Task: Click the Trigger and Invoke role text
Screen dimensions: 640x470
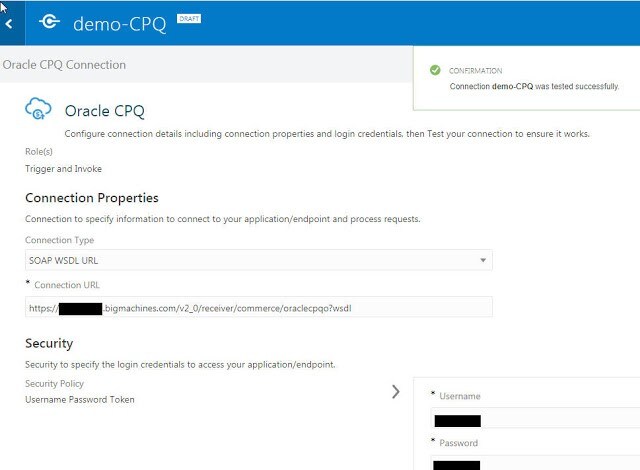Action: [x=63, y=169]
